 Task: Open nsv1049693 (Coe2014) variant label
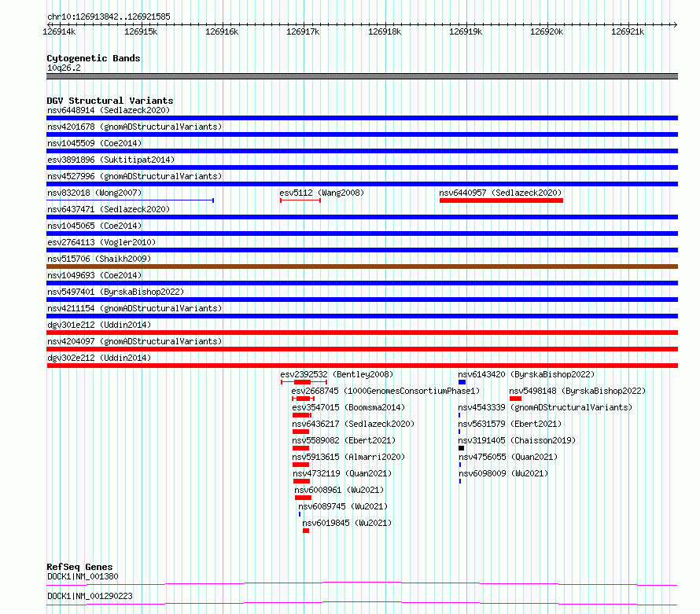point(94,275)
